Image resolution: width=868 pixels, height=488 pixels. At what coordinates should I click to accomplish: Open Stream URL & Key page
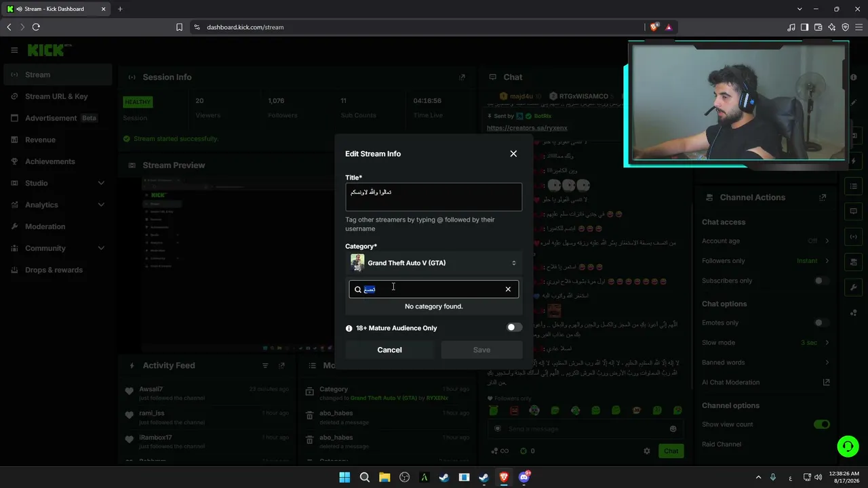(58, 96)
